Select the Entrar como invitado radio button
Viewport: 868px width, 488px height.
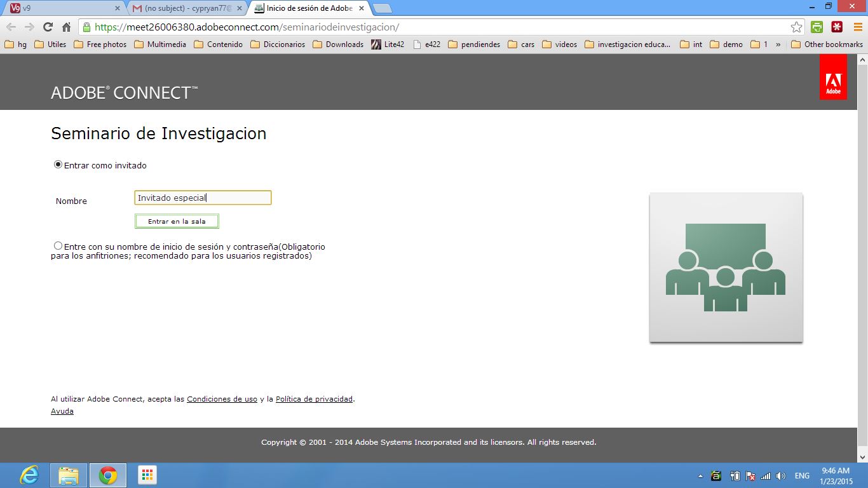58,165
